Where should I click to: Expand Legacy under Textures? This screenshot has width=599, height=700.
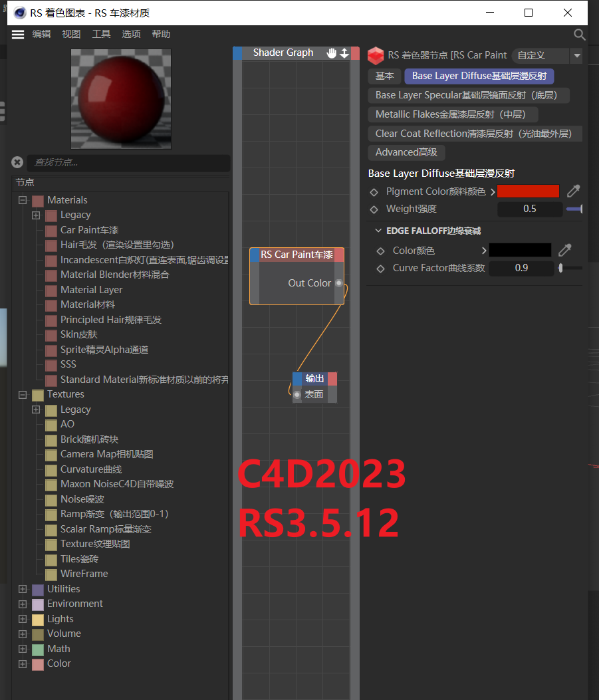click(x=36, y=409)
